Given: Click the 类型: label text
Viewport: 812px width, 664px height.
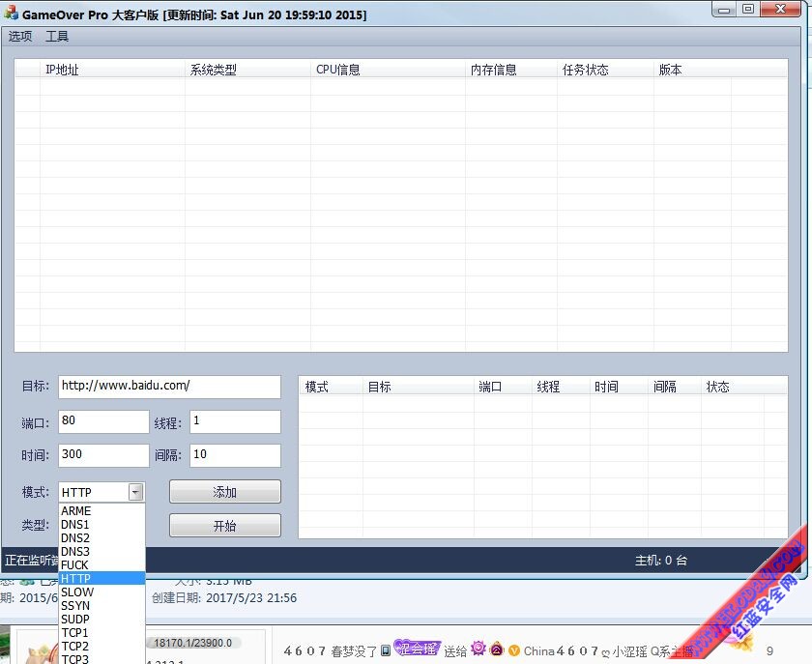Looking at the screenshot, I should pos(36,525).
